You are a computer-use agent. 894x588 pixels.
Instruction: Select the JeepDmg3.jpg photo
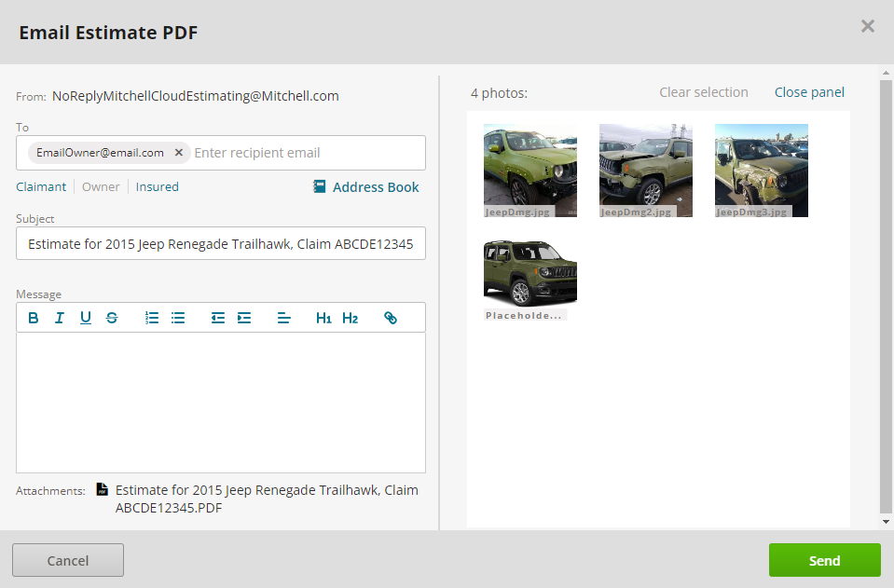[762, 171]
